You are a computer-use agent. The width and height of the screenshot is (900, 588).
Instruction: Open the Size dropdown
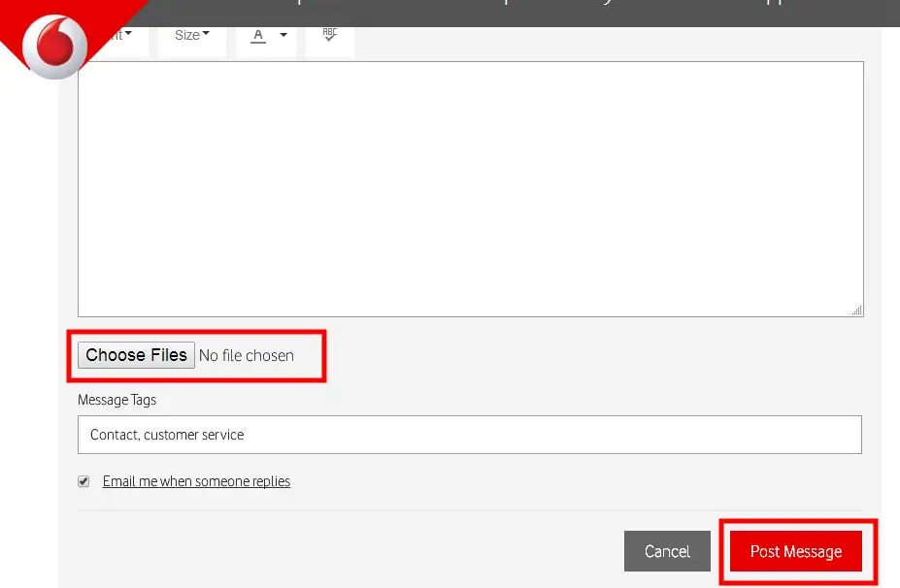click(x=192, y=35)
